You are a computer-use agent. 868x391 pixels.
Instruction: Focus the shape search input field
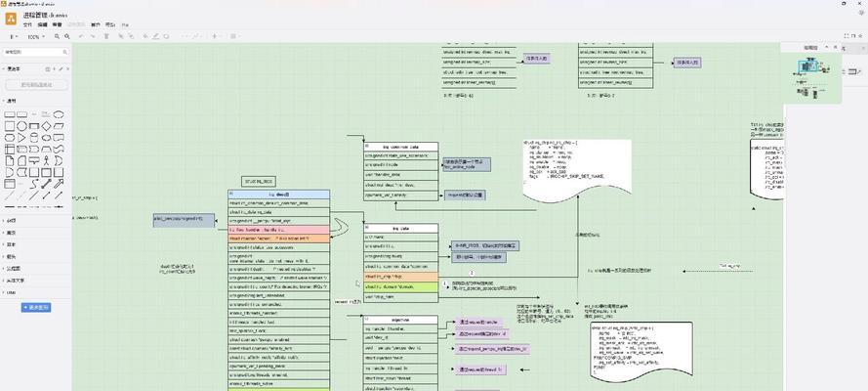coord(36,52)
